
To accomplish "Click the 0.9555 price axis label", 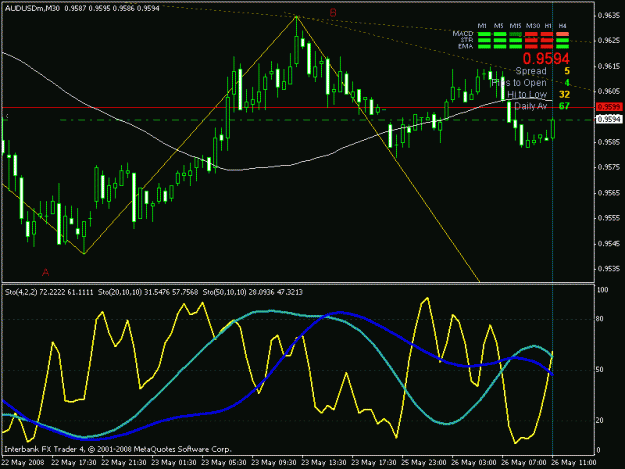I will tap(609, 218).
